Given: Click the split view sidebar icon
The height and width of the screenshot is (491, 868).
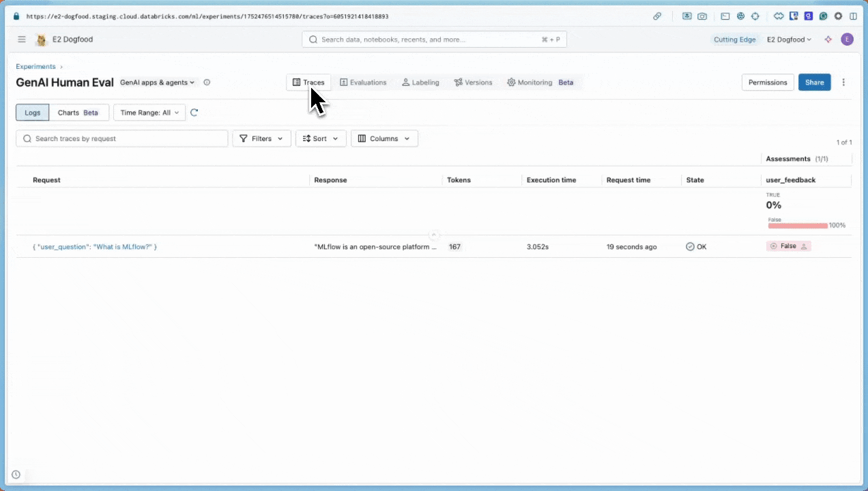Looking at the screenshot, I should click(853, 16).
